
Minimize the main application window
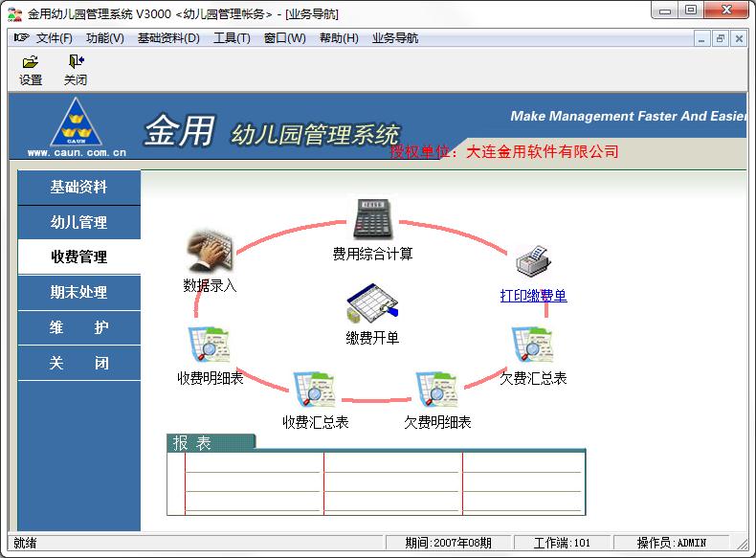pos(665,11)
